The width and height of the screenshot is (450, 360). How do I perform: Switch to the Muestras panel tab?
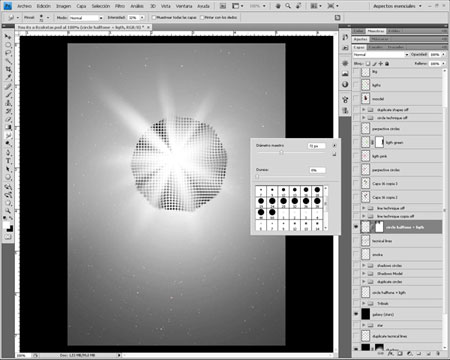[x=376, y=31]
